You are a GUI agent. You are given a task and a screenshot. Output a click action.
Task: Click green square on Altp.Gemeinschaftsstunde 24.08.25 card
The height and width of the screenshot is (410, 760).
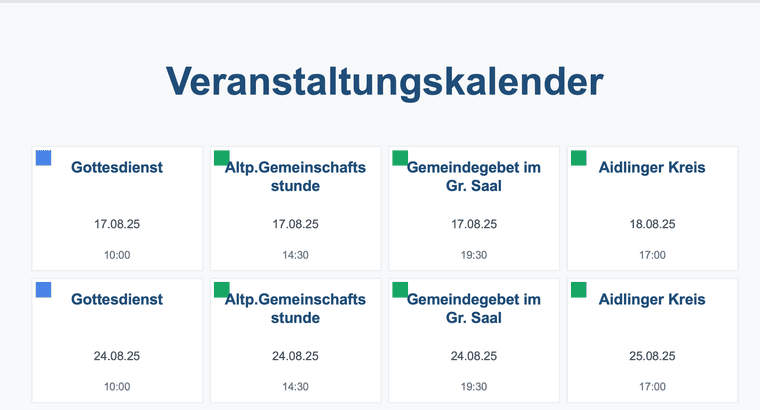coord(222,290)
